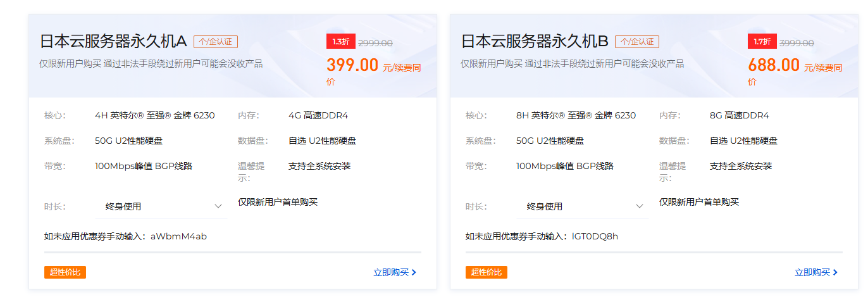Click the 399.00 price on server A
868x297 pixels.
pos(352,65)
